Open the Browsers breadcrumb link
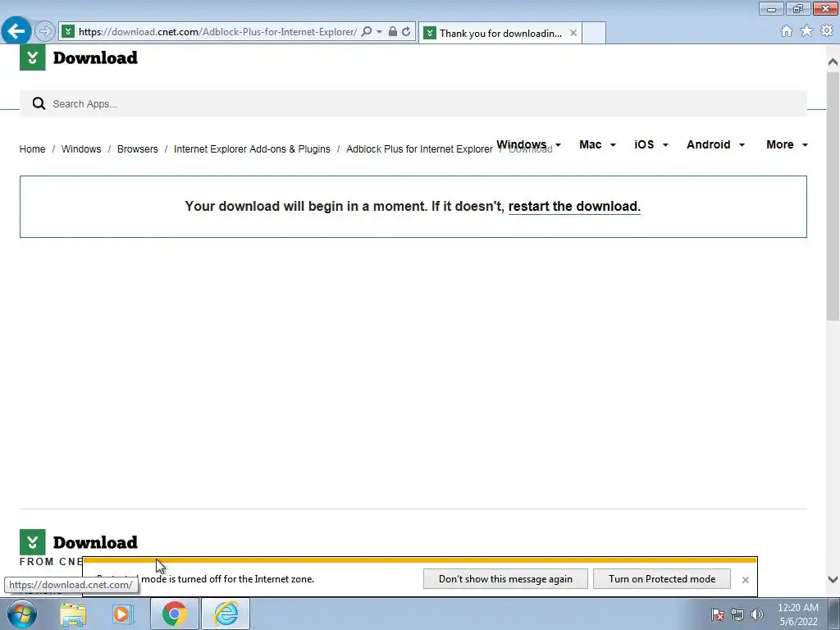Viewport: 840px width, 630px height. (x=138, y=149)
